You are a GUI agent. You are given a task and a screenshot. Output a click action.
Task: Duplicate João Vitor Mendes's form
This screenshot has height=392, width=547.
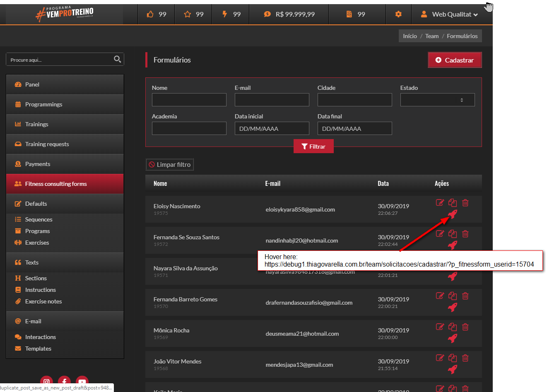453,358
